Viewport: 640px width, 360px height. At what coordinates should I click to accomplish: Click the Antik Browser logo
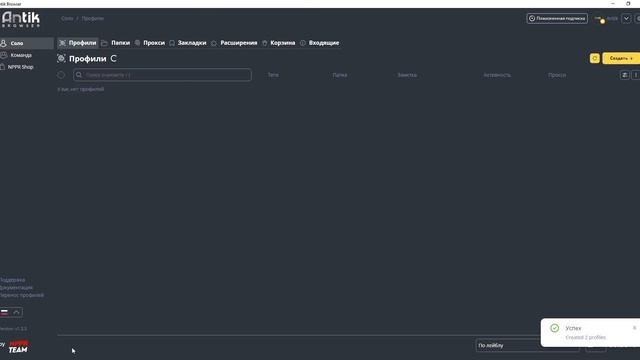tap(21, 19)
